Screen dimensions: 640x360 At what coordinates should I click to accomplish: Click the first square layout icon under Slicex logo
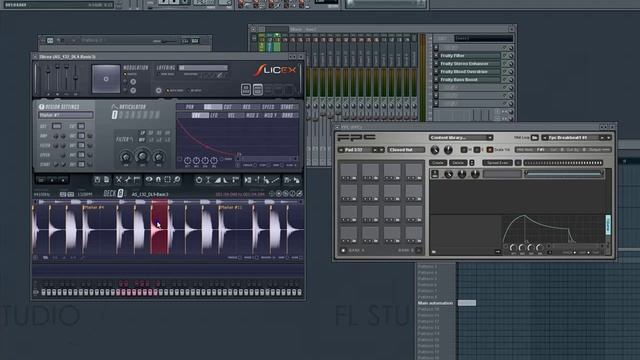(246, 89)
